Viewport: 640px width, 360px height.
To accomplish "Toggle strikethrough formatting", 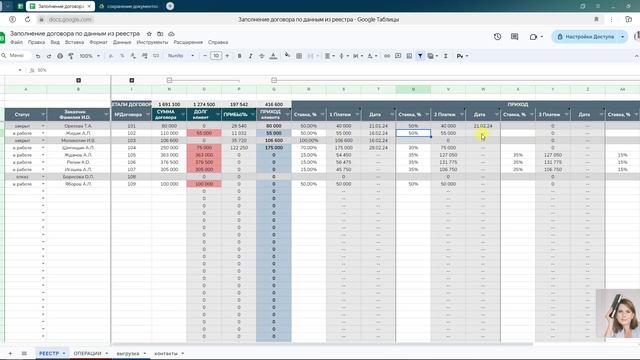I will 262,56.
